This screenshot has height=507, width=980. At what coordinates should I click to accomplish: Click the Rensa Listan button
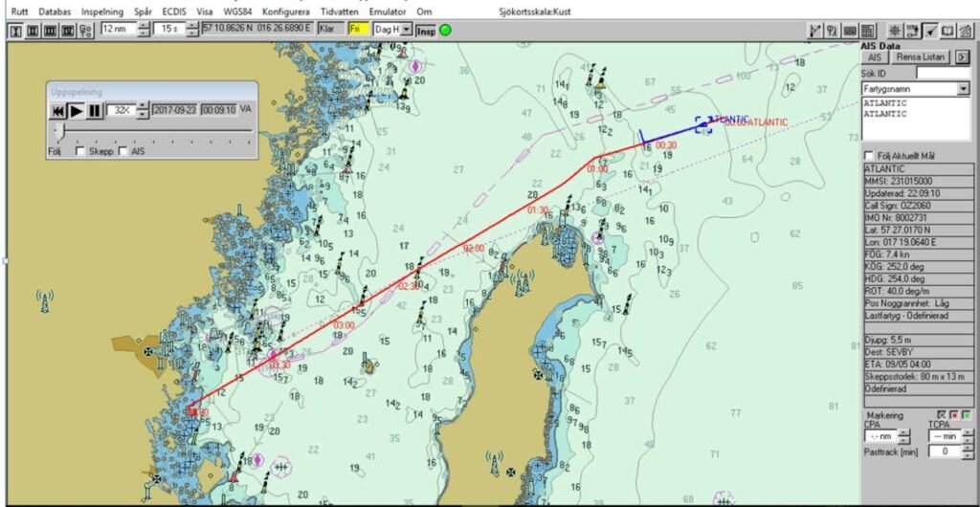[920, 56]
